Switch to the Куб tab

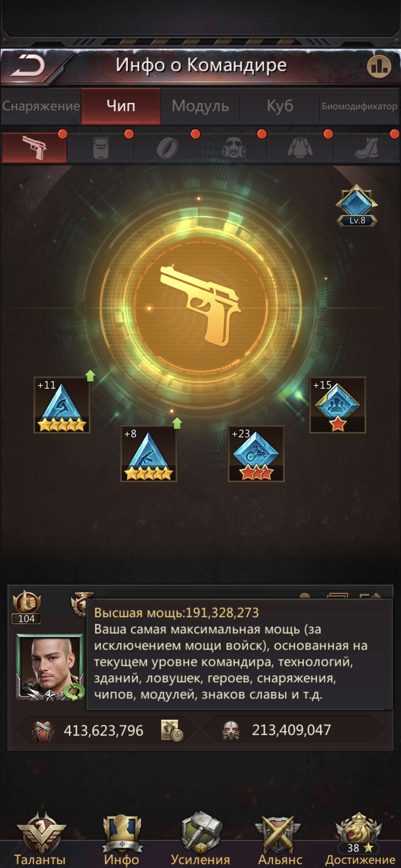[279, 106]
